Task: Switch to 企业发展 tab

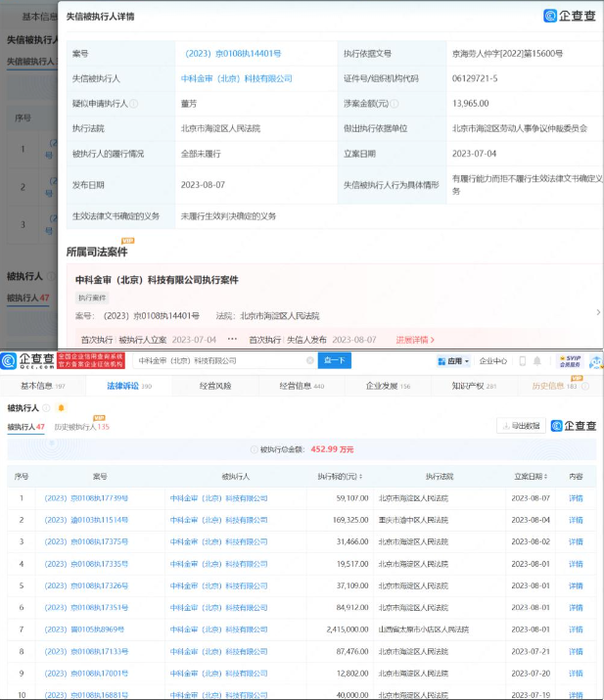Action: tap(388, 386)
